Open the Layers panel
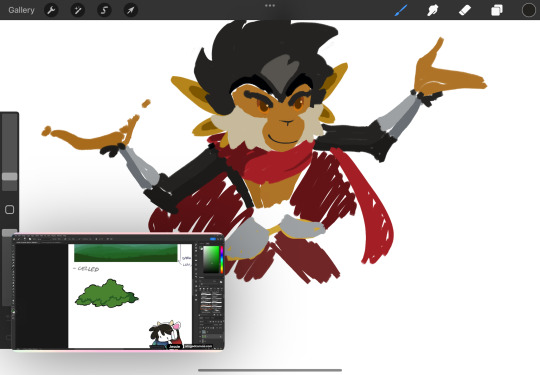Screen dimensions: 540x375 click(x=497, y=10)
